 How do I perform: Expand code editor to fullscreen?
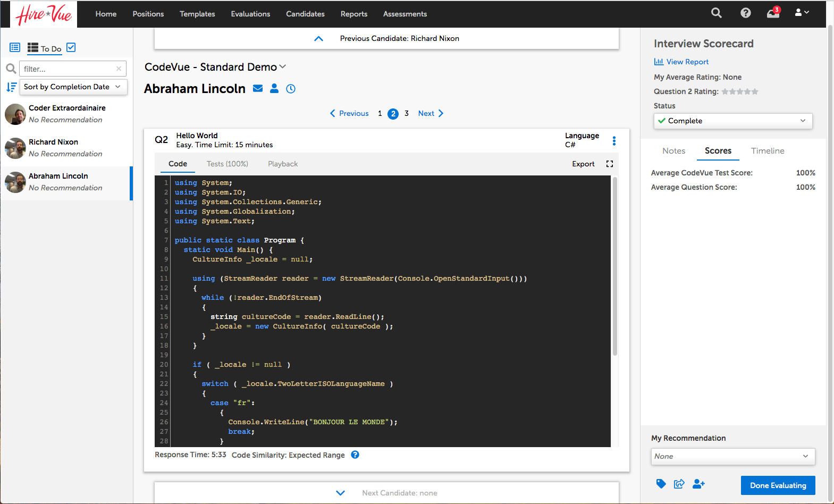click(x=610, y=164)
